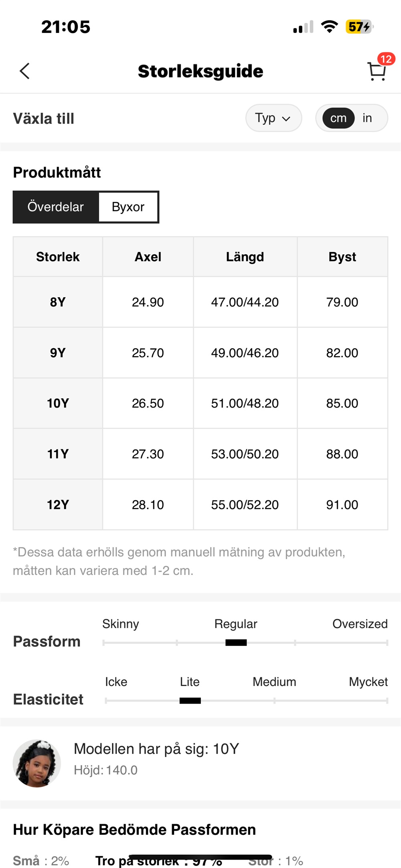This screenshot has height=868, width=401.
Task: Expand the Typ chevron arrow
Action: [286, 119]
